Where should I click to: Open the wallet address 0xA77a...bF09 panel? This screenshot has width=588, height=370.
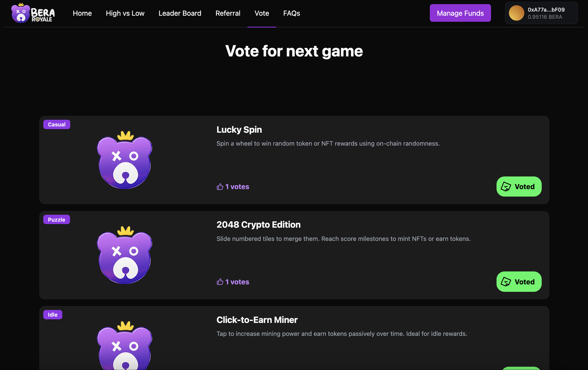[x=541, y=13]
